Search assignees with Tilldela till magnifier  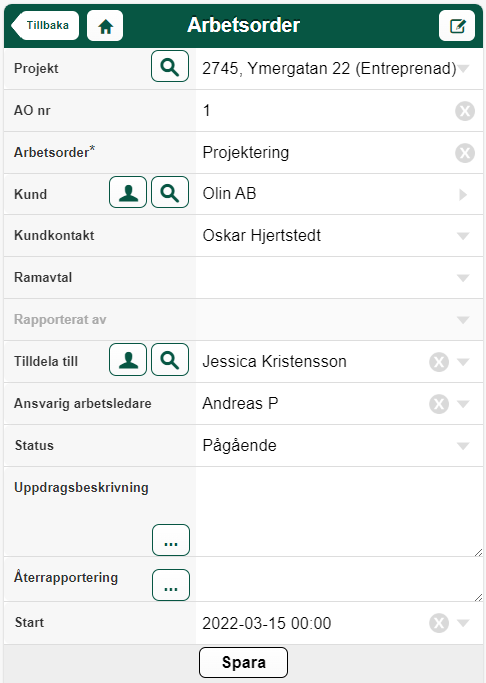[170, 360]
